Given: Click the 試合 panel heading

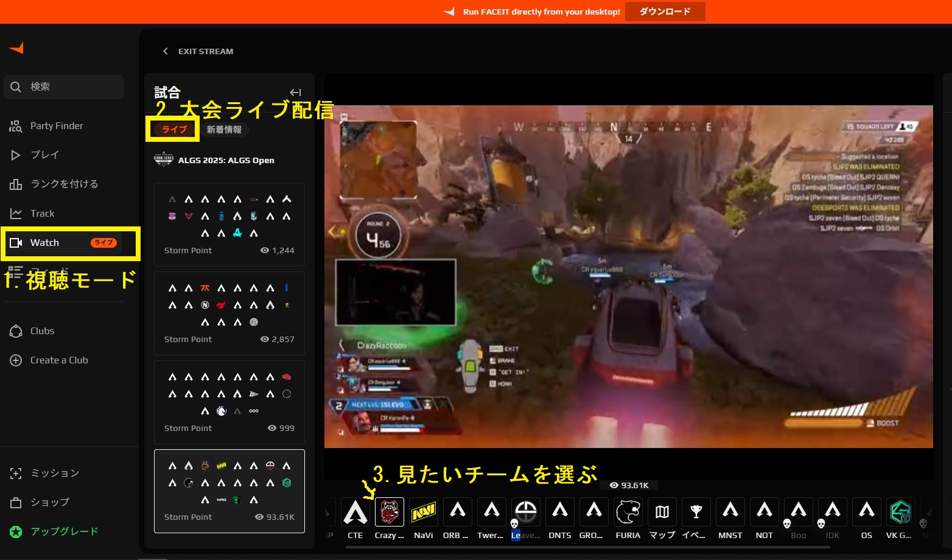Looking at the screenshot, I should [167, 92].
